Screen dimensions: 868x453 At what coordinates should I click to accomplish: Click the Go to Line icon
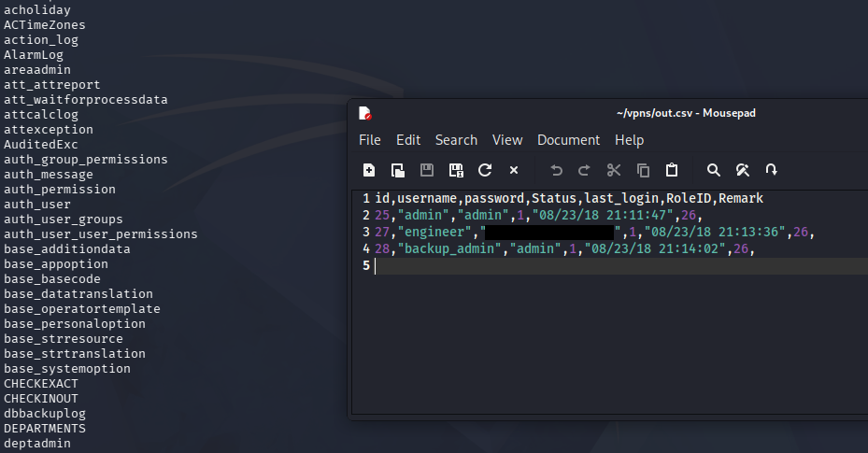click(772, 170)
